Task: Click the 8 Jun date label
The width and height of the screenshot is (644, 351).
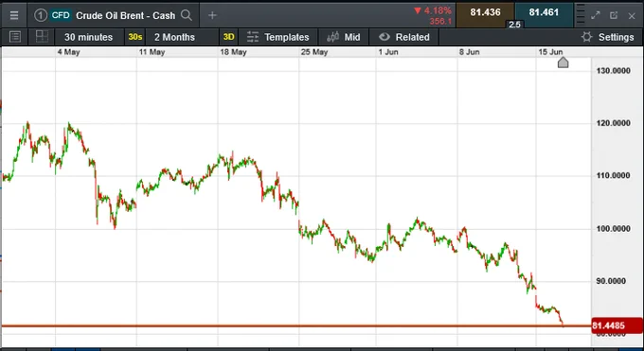Action: pyautogui.click(x=470, y=52)
